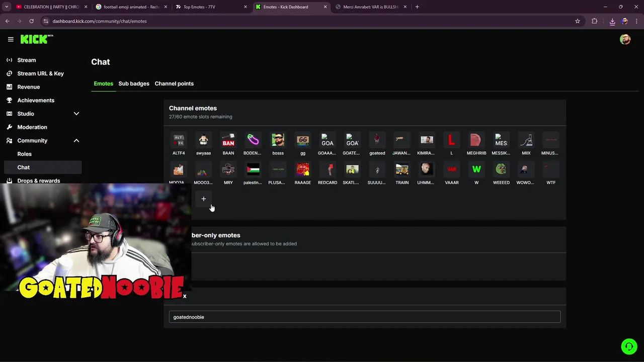Close the Emotes - Kick Dashboard tab
Image resolution: width=644 pixels, height=362 pixels.
point(326,7)
